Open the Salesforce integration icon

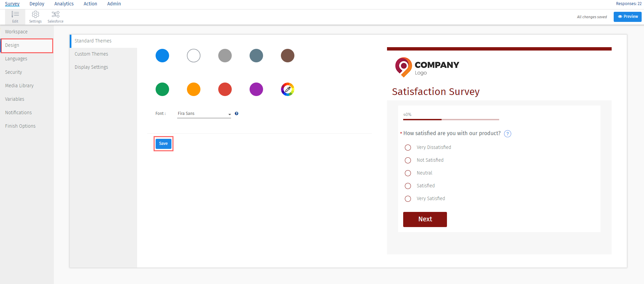pos(56,17)
